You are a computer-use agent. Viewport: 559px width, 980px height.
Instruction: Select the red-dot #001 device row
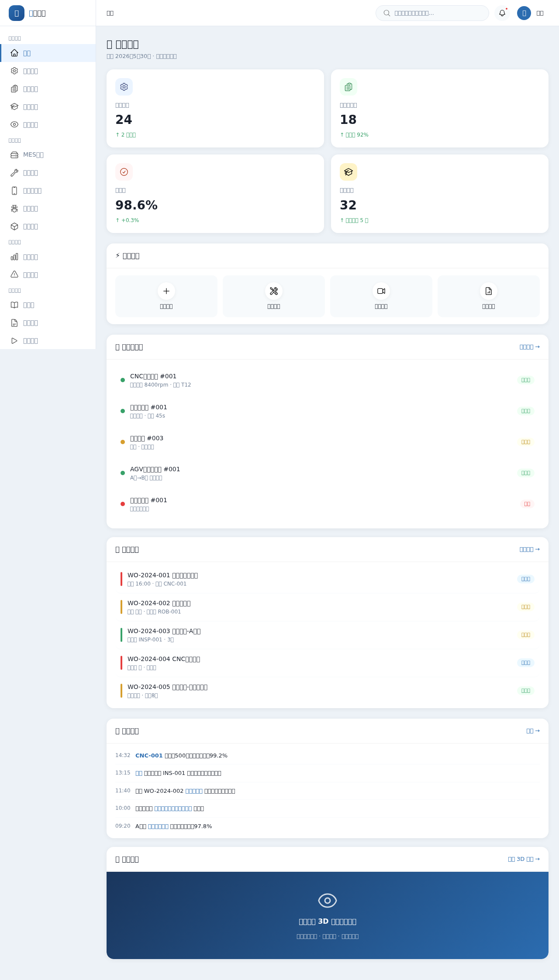click(328, 504)
